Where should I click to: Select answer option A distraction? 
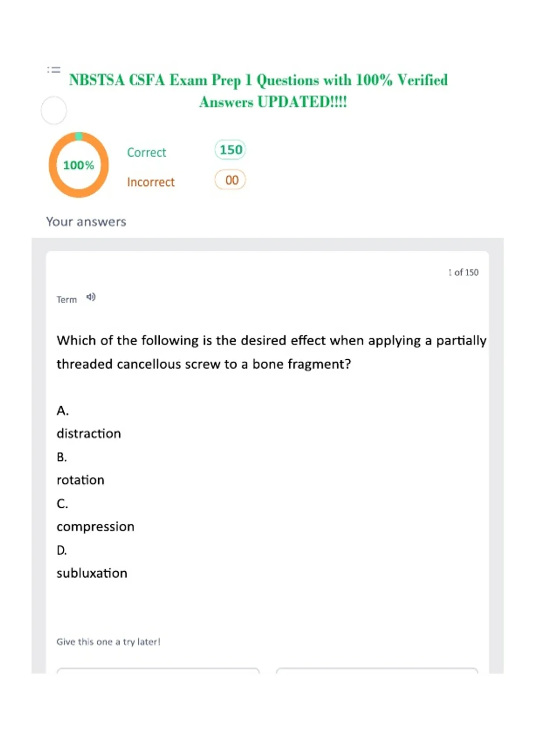pyautogui.click(x=89, y=422)
